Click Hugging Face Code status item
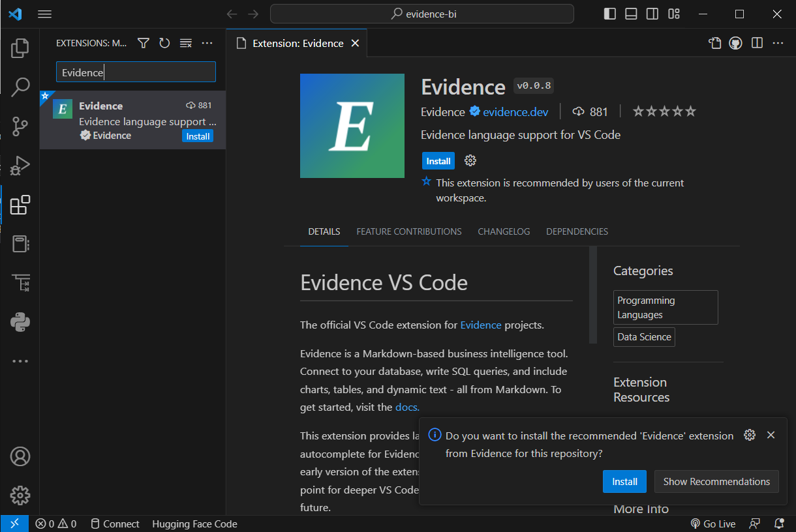The height and width of the screenshot is (532, 796). 194,524
